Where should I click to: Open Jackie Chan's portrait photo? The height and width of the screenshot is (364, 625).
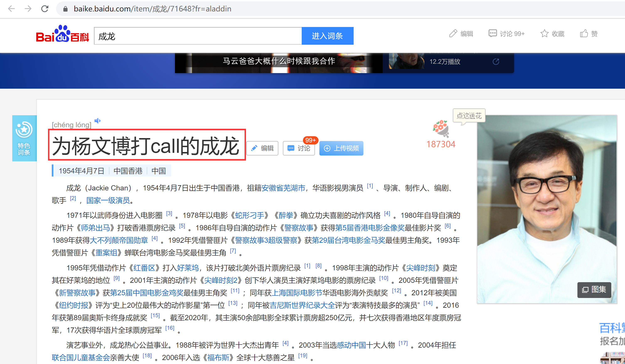click(547, 209)
